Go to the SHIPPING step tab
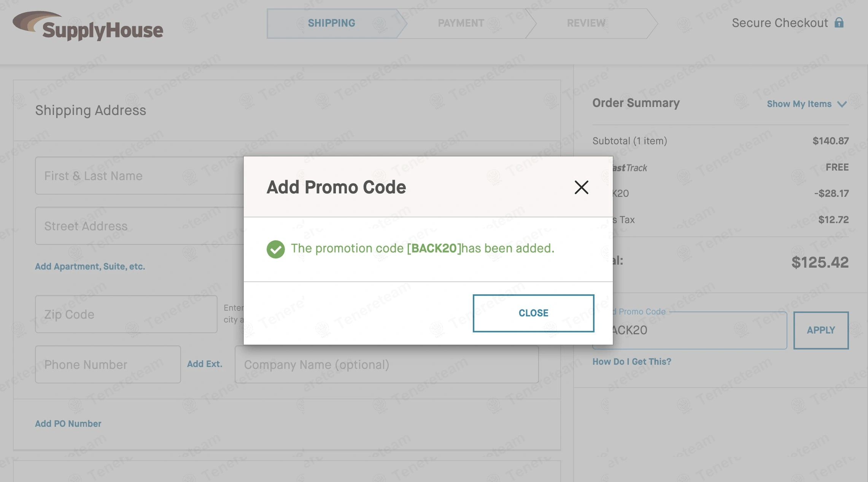 pos(331,23)
